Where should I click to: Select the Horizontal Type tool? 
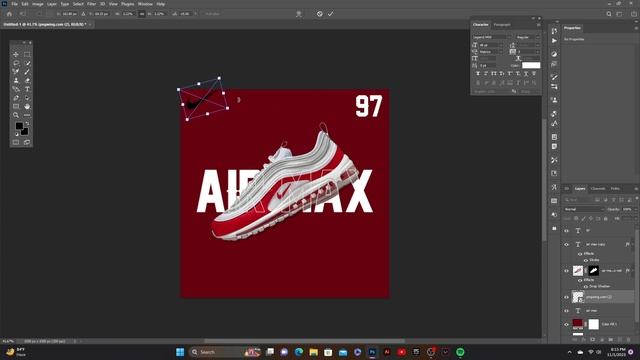tap(27, 89)
